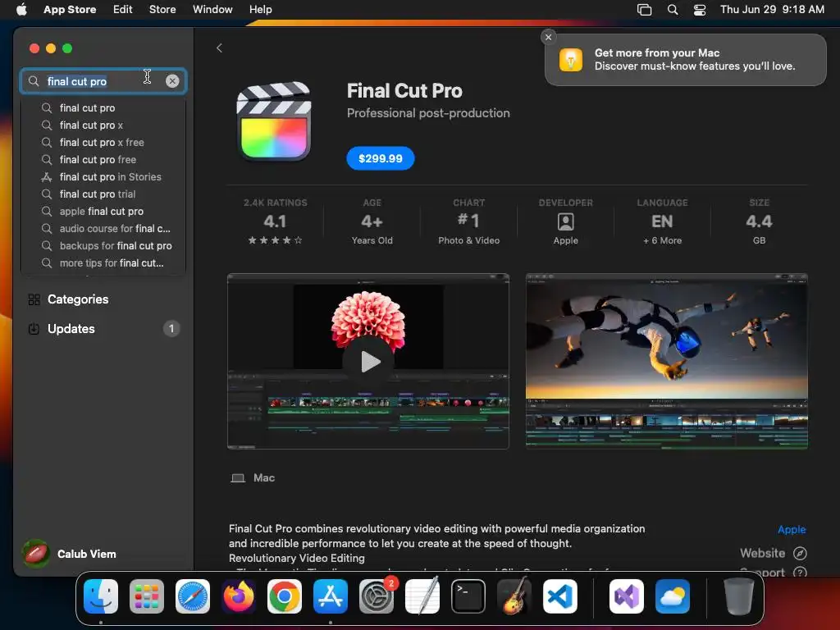
Task: Buy Final Cut Pro for $299.99
Action: point(381,158)
